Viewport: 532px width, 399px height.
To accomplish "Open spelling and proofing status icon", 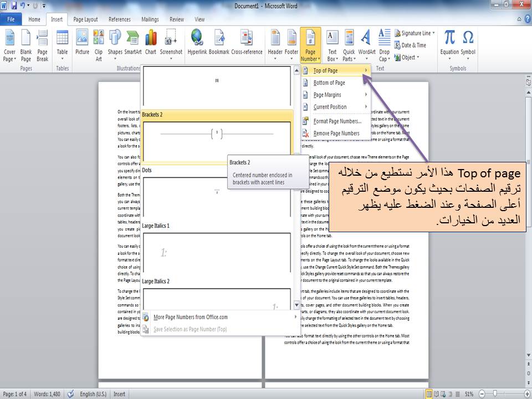I will point(70,394).
